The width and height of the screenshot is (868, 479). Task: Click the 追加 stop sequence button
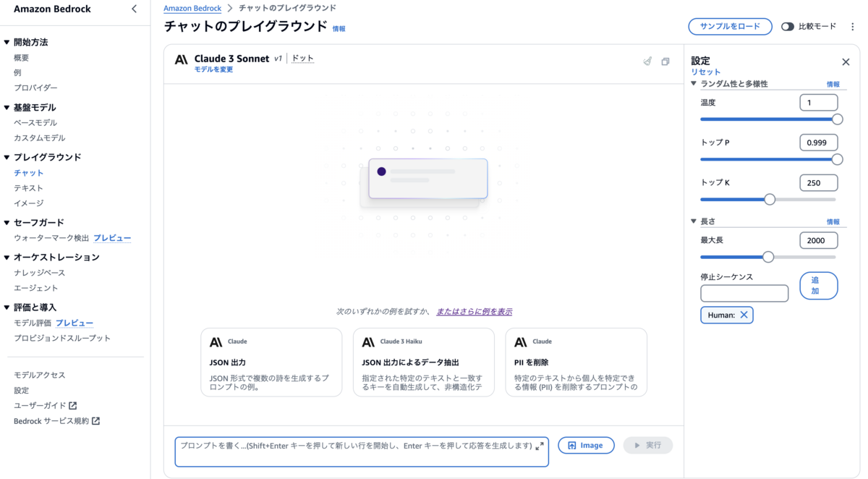pyautogui.click(x=818, y=286)
